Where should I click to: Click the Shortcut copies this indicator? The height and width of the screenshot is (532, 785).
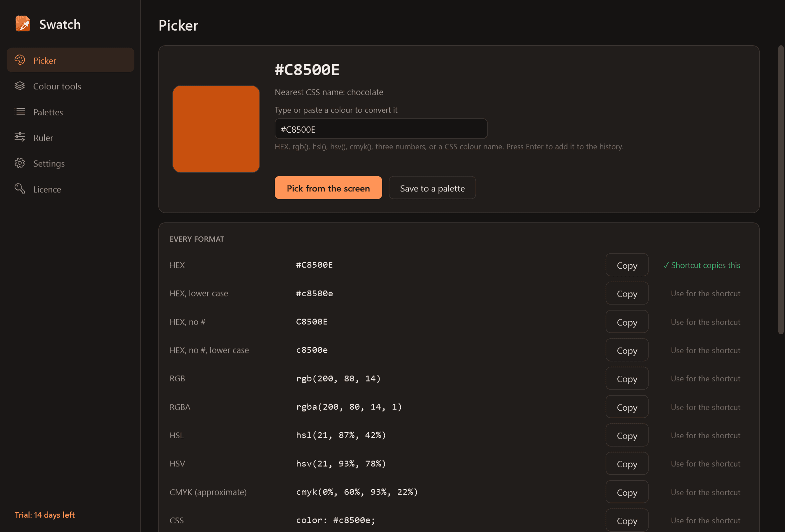(x=702, y=265)
